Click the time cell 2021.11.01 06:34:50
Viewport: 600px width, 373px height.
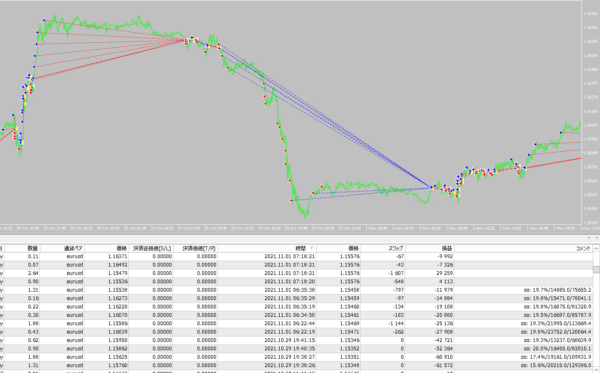click(290, 315)
